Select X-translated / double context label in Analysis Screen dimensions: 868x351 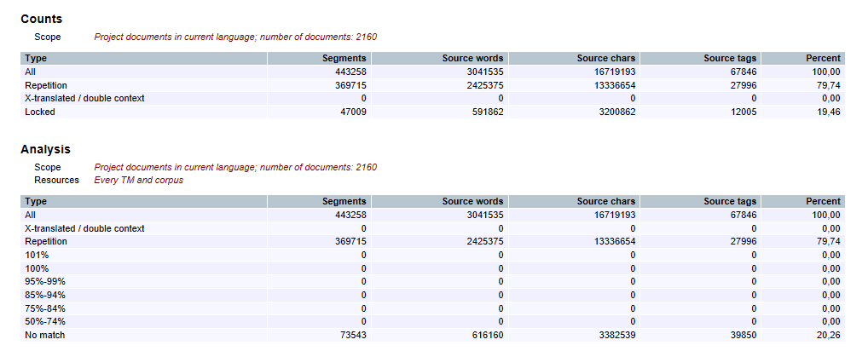click(84, 228)
